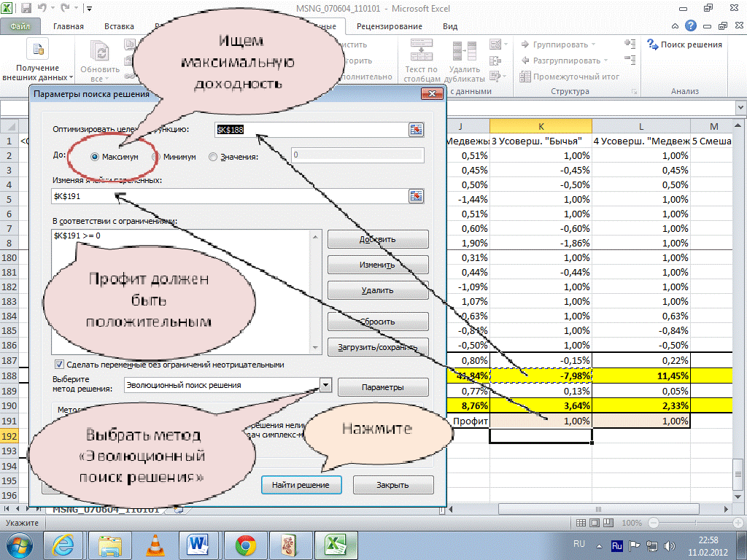The height and width of the screenshot is (560, 747).
Task: Toggle Сделать переменные без ограничений неотрицательными checkbox
Action: click(60, 365)
